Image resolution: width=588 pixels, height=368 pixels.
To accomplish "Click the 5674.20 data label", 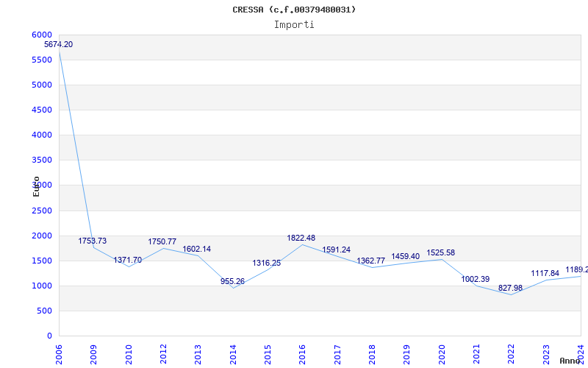I will click(59, 44).
